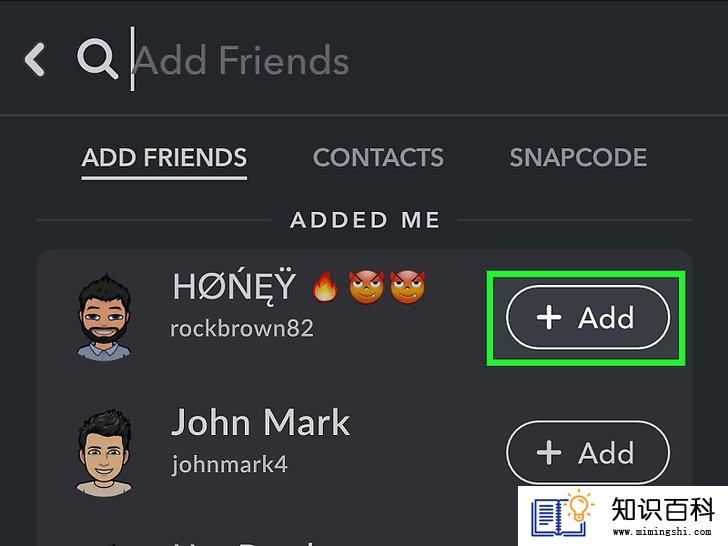
Task: Select the johnmark4 username text
Action: [229, 464]
